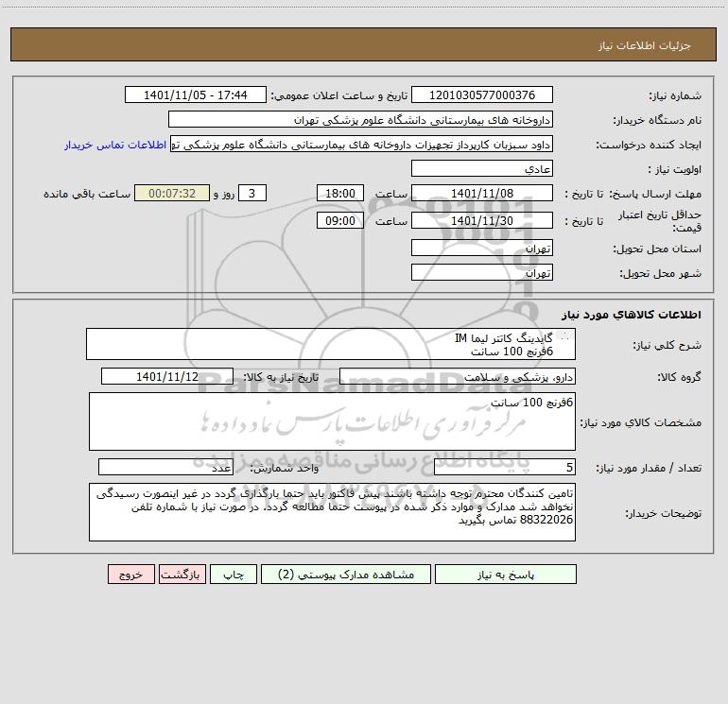
Task: Click delivery province field تهران
Action: (482, 248)
